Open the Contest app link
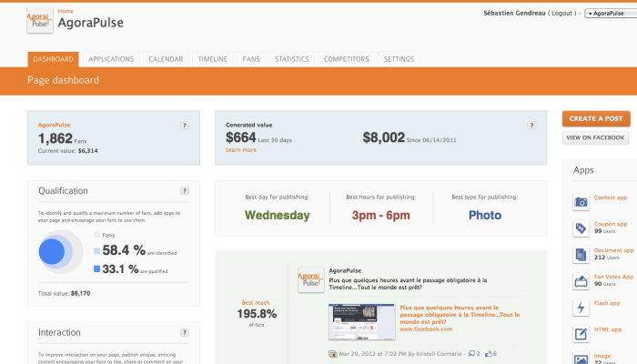 tap(611, 197)
